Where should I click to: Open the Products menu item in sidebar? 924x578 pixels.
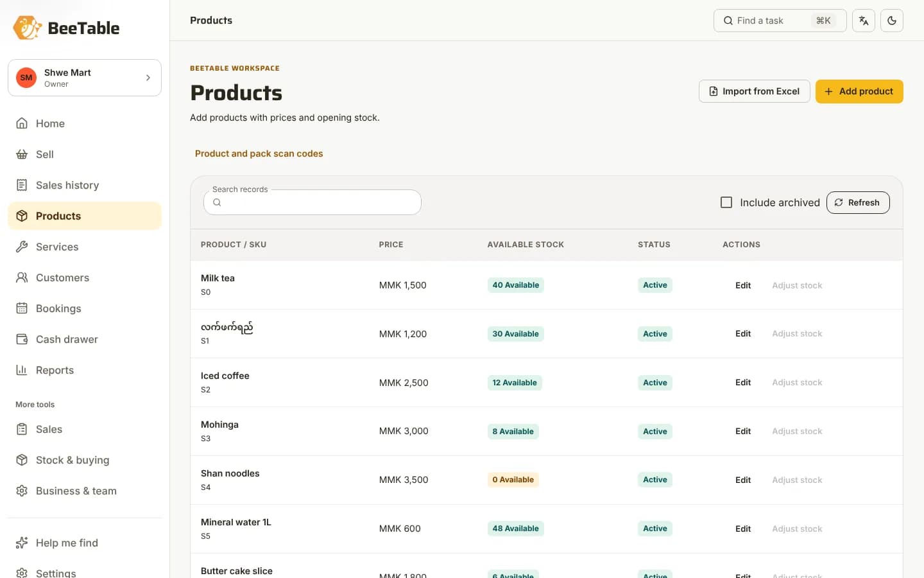pos(85,216)
